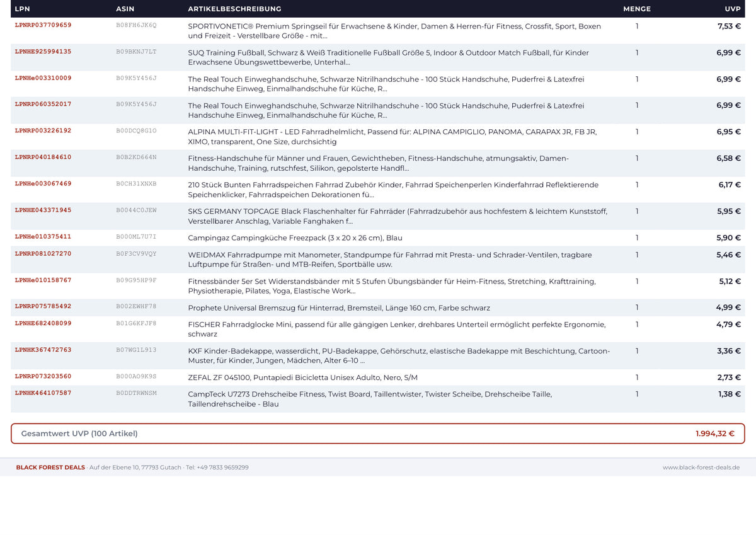Click LPN code LPNHK464107587
The height and width of the screenshot is (535, 756).
click(x=43, y=393)
